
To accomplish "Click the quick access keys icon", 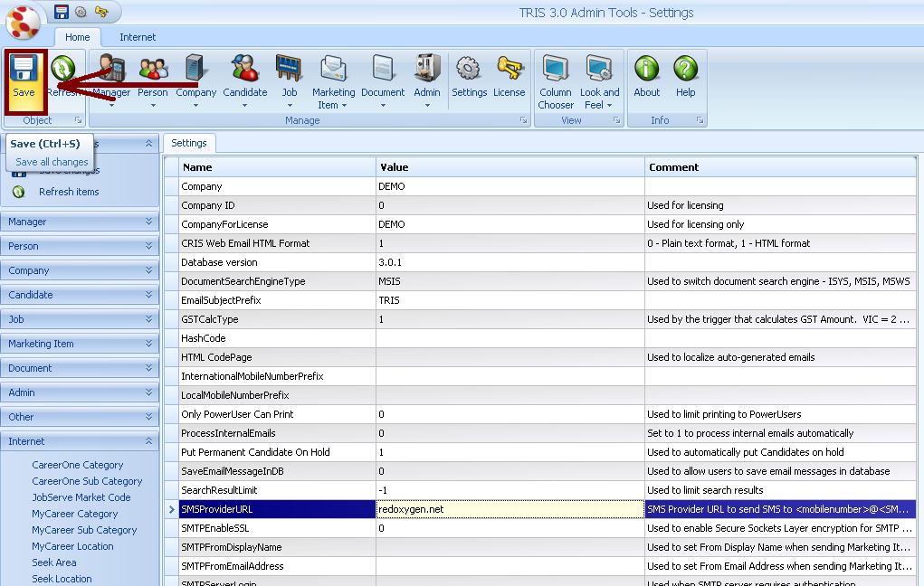I will click(101, 11).
